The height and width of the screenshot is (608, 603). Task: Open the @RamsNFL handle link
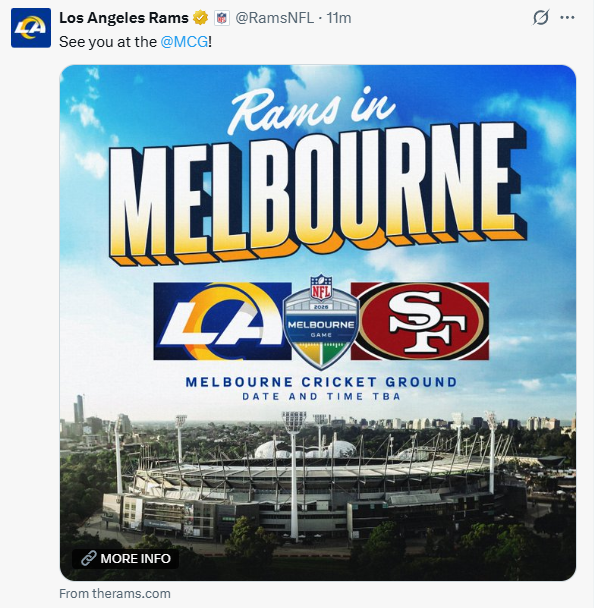275,18
